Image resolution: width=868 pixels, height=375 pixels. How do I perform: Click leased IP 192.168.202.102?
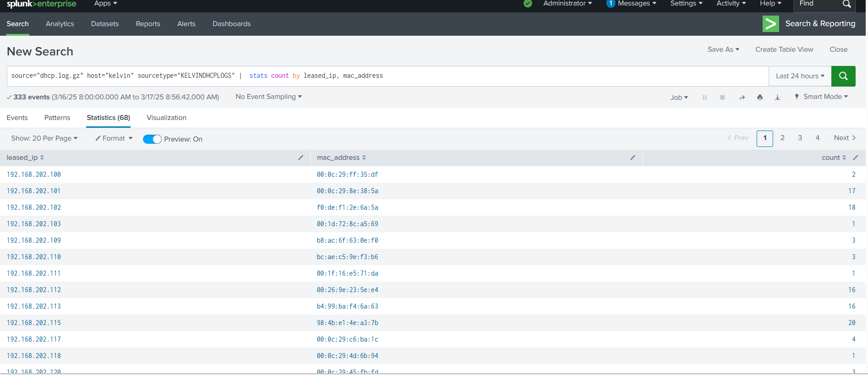click(x=33, y=207)
